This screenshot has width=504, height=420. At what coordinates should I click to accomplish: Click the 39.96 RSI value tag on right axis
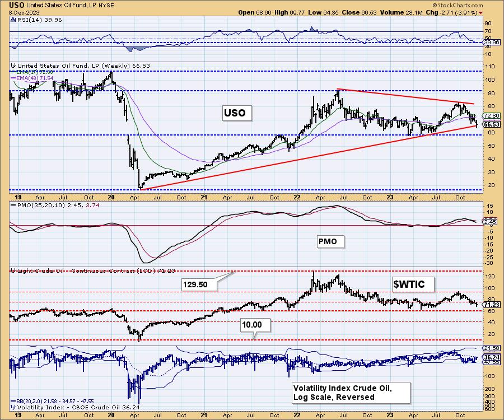coord(492,43)
